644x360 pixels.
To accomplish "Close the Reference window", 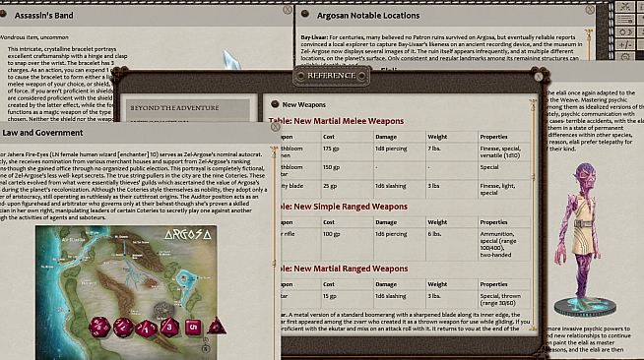I will [x=539, y=77].
